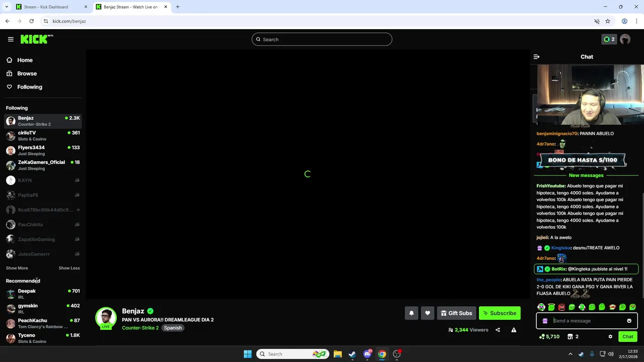Open offline channel JulesGamerrr
This screenshot has width=644, height=362.
coord(43,254)
